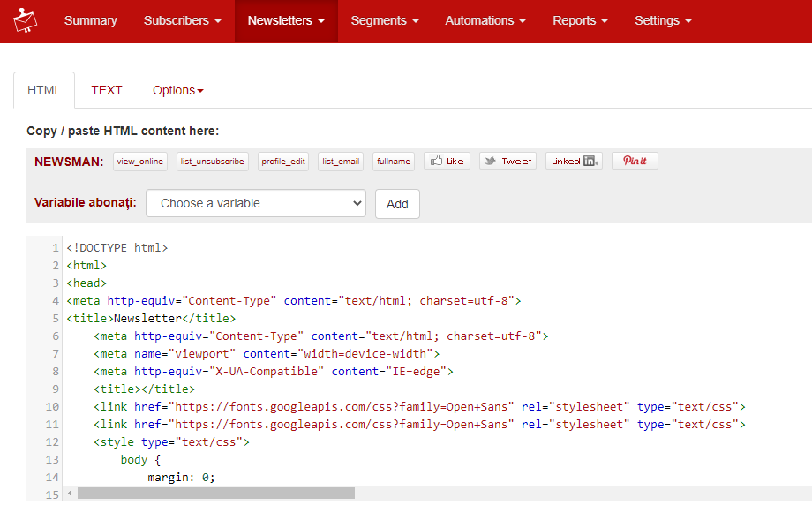Click the <head> tag line
Screen dimensions: 812x513
coord(86,283)
